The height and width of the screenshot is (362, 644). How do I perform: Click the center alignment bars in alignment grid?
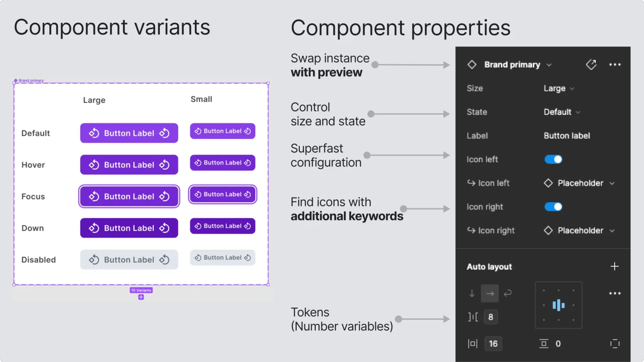point(558,305)
